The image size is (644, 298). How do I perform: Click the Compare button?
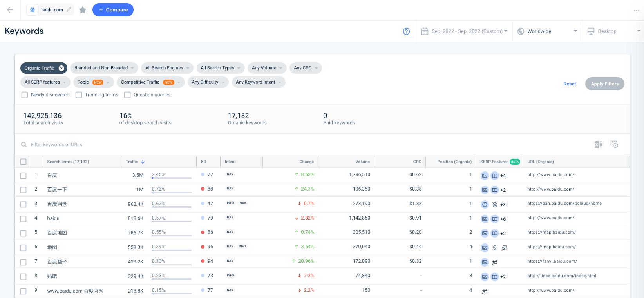pyautogui.click(x=113, y=10)
